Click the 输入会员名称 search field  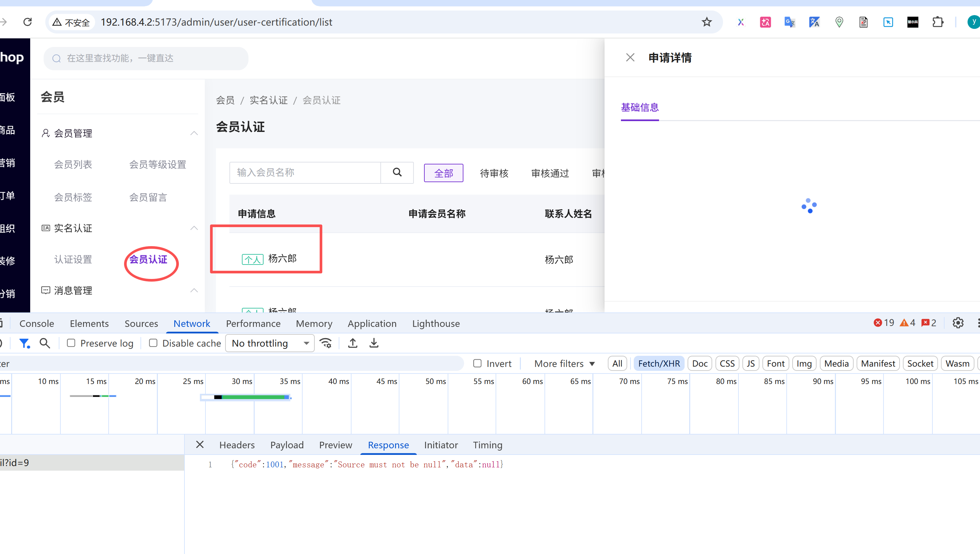tap(305, 172)
